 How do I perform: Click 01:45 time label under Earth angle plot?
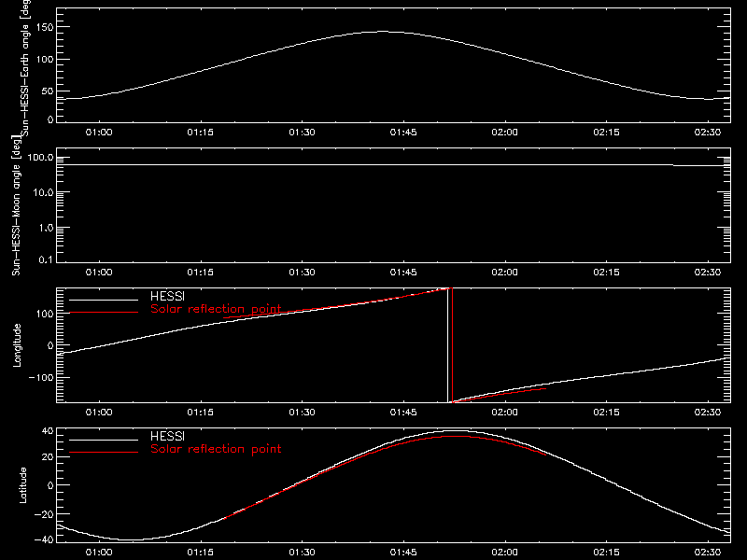tap(403, 132)
